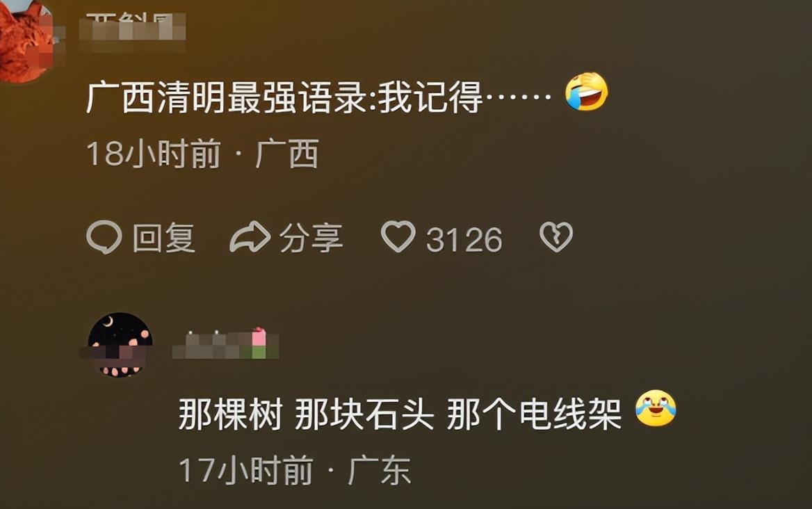The height and width of the screenshot is (509, 812).
Task: Click the laughing-crying emoji in first comment
Action: (x=586, y=92)
